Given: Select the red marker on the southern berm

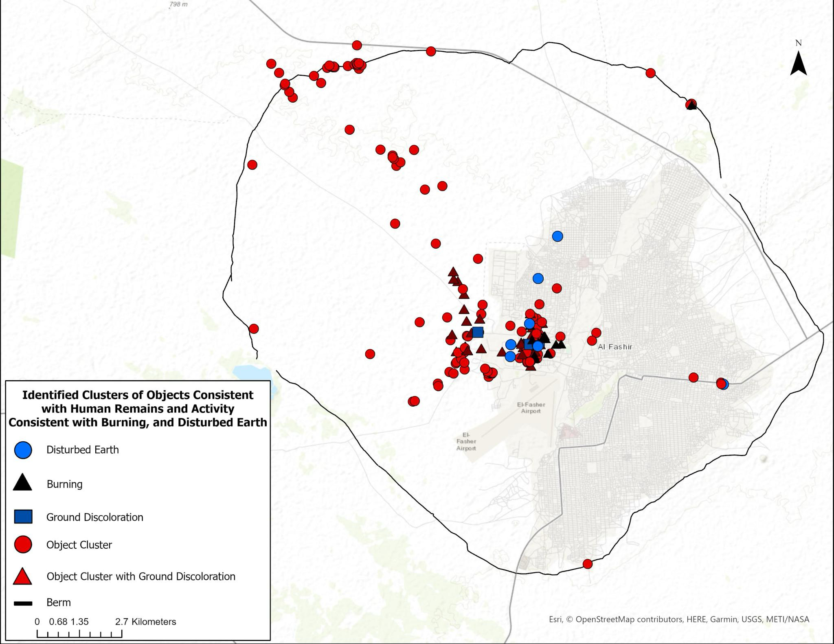Looking at the screenshot, I should point(587,564).
